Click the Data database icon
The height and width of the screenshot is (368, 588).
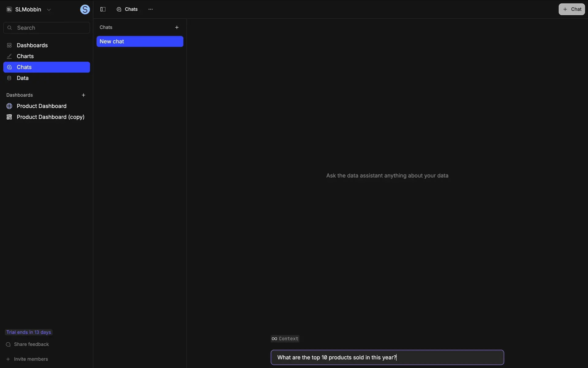(x=9, y=78)
